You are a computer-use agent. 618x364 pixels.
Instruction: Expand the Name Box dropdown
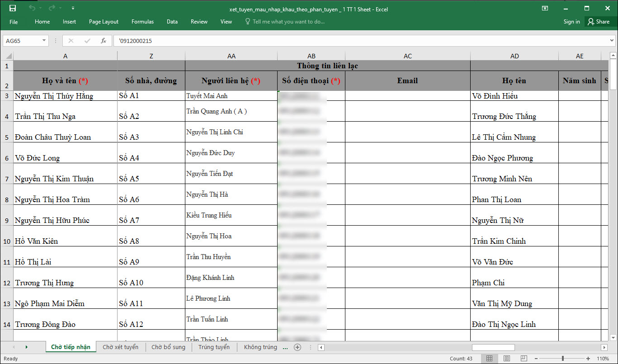coord(44,41)
